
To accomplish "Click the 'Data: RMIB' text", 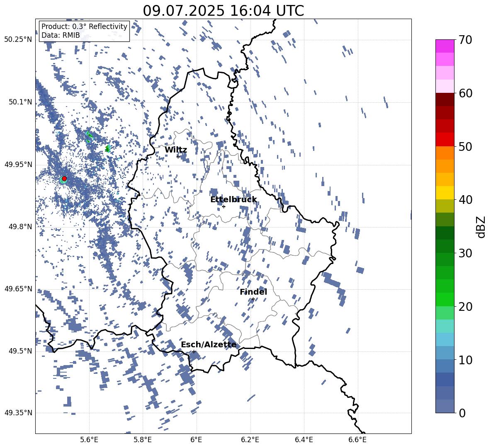I will pyautogui.click(x=61, y=35).
